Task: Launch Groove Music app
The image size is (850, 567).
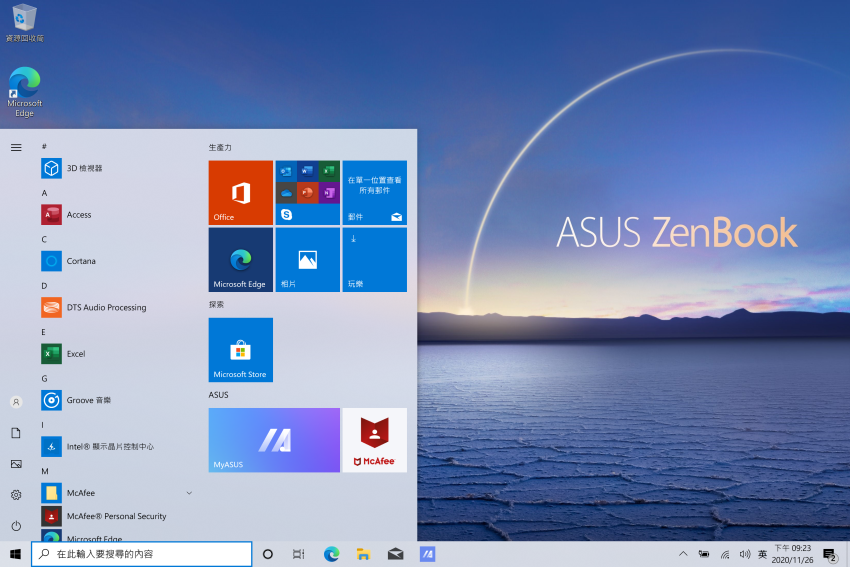Action: point(117,400)
